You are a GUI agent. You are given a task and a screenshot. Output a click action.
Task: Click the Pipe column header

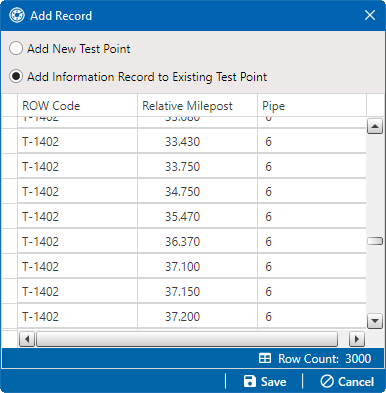[312, 106]
